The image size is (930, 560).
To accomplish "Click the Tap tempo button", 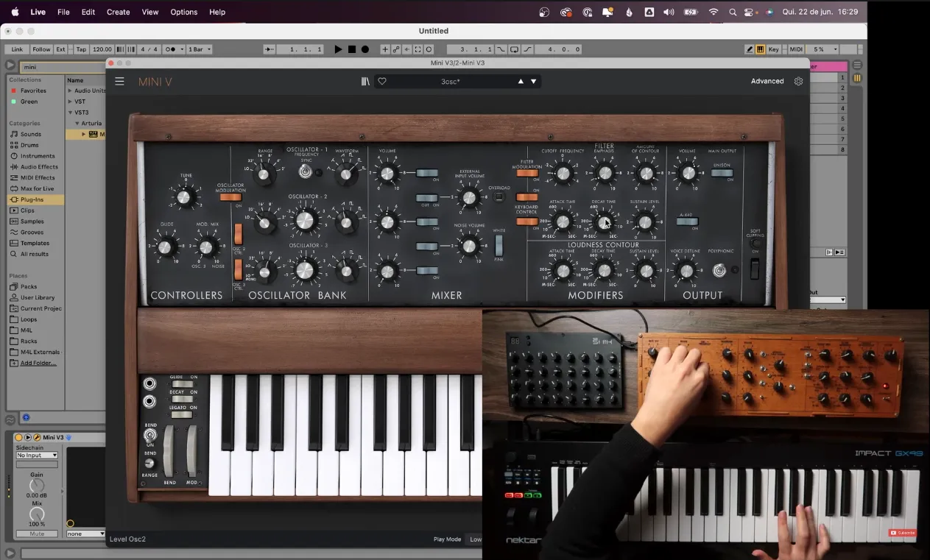I will (x=81, y=49).
